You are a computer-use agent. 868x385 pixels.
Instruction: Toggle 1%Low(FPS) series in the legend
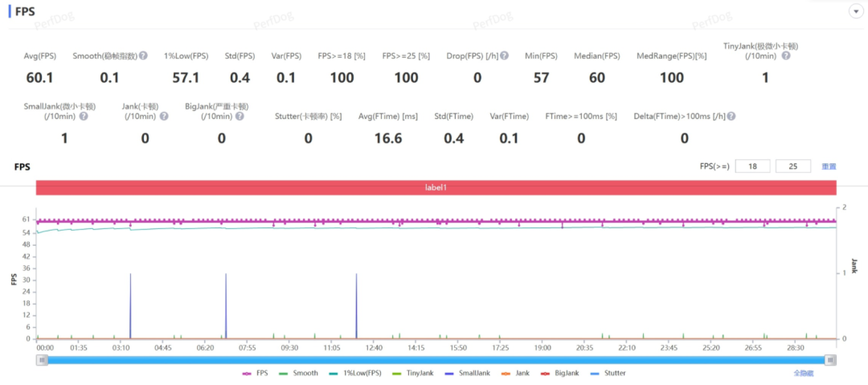pyautogui.click(x=355, y=374)
